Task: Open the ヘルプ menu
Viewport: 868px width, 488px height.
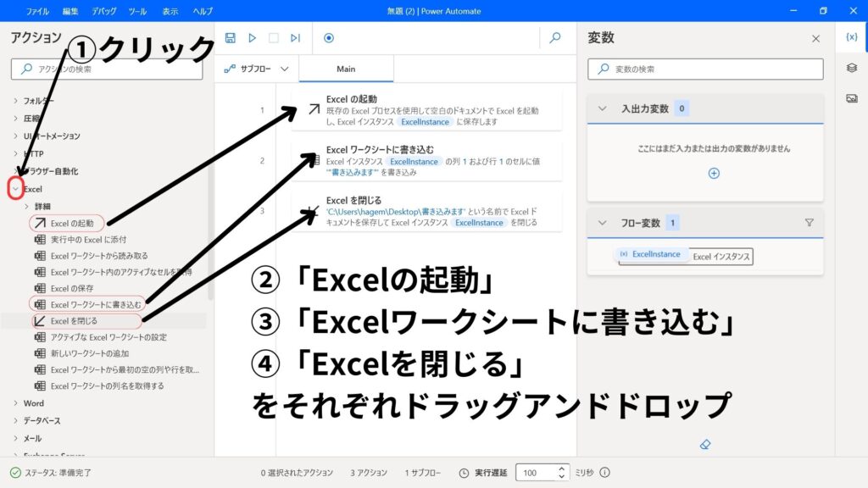Action: tap(203, 11)
